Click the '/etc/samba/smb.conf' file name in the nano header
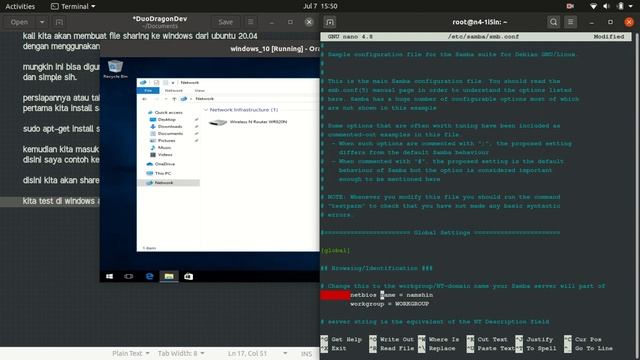This screenshot has width=640, height=360. (x=483, y=37)
